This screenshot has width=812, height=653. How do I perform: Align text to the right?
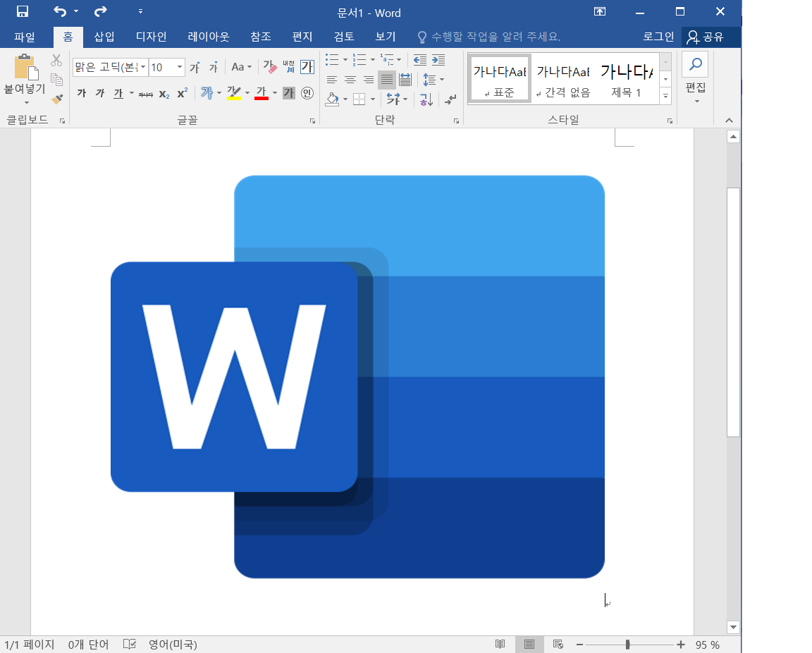368,80
